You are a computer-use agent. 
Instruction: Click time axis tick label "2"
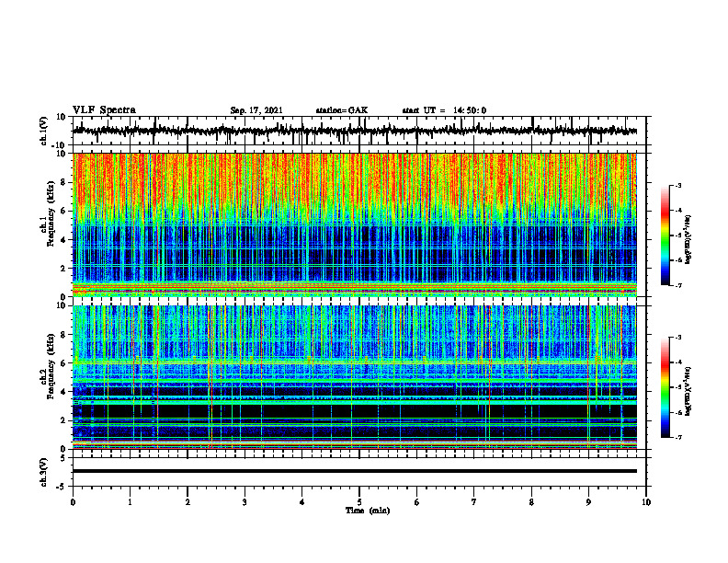point(188,502)
